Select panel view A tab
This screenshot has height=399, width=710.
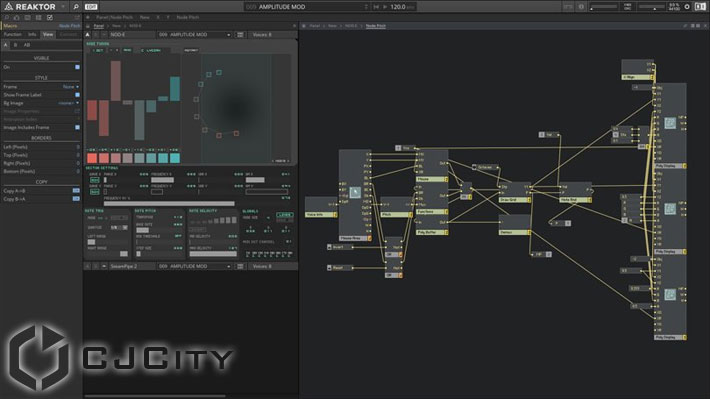(5, 45)
